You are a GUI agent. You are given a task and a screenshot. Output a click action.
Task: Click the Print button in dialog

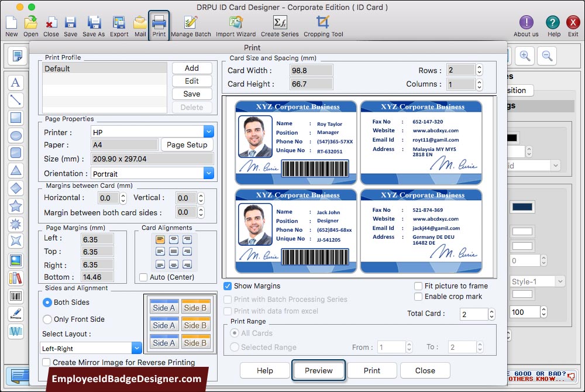pos(371,370)
